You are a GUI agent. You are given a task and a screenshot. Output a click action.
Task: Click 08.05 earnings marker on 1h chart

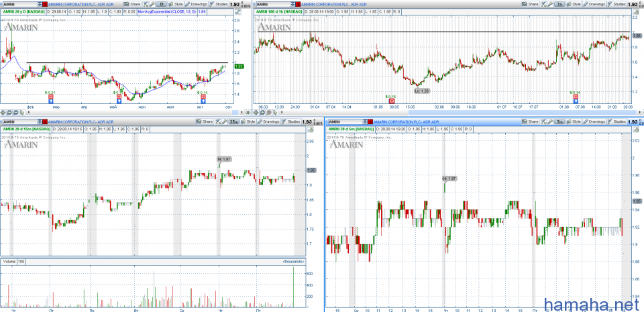391,101
